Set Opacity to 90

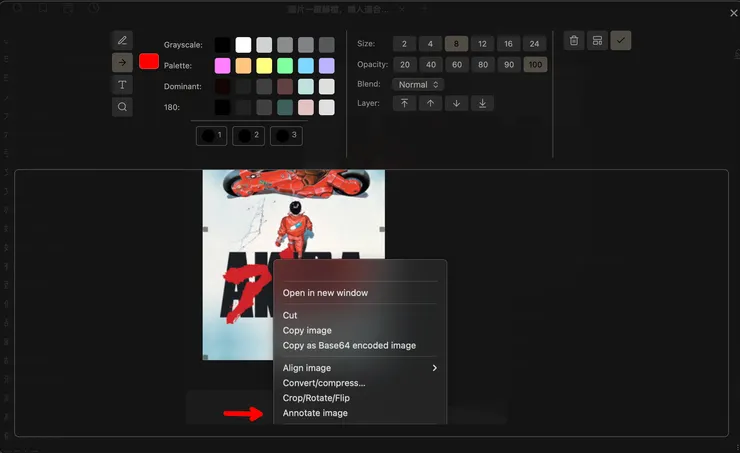pos(509,65)
